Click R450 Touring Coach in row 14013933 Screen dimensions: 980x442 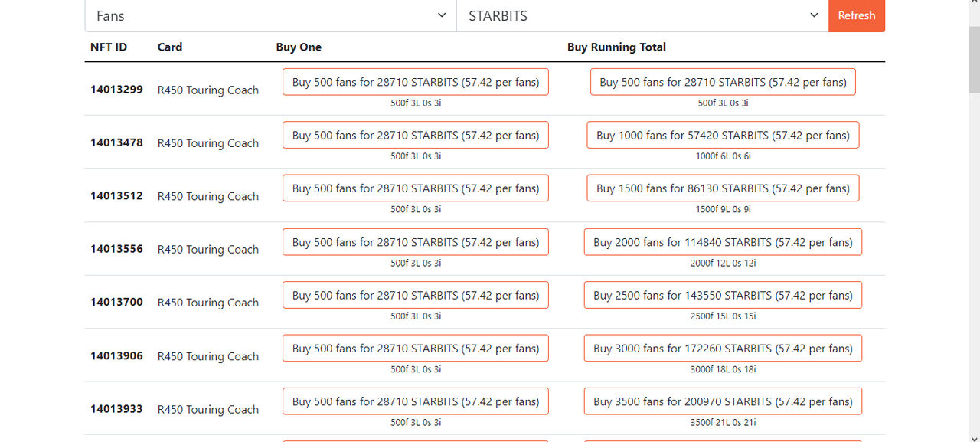pyautogui.click(x=208, y=409)
